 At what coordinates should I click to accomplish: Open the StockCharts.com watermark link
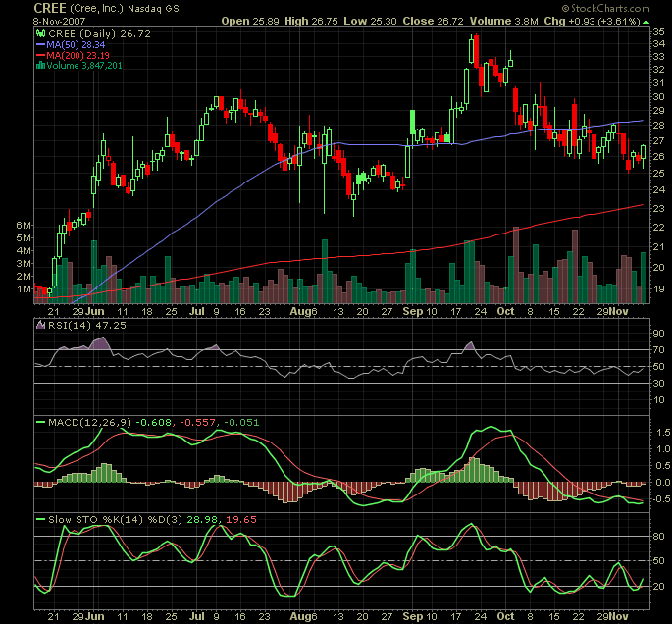[610, 9]
